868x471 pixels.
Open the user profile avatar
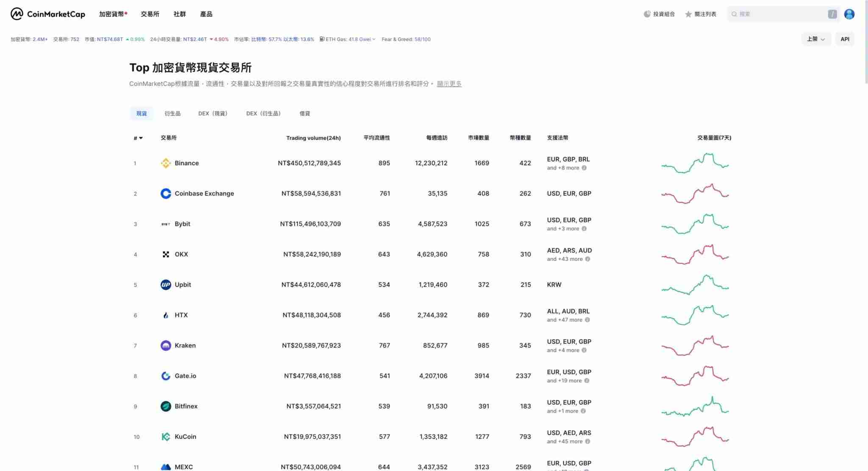point(849,14)
